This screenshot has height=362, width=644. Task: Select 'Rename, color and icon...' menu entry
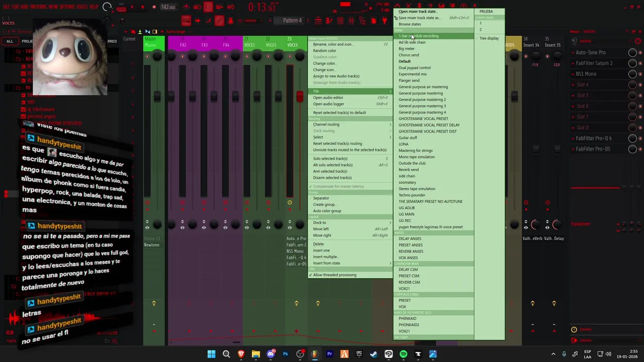(x=350, y=44)
